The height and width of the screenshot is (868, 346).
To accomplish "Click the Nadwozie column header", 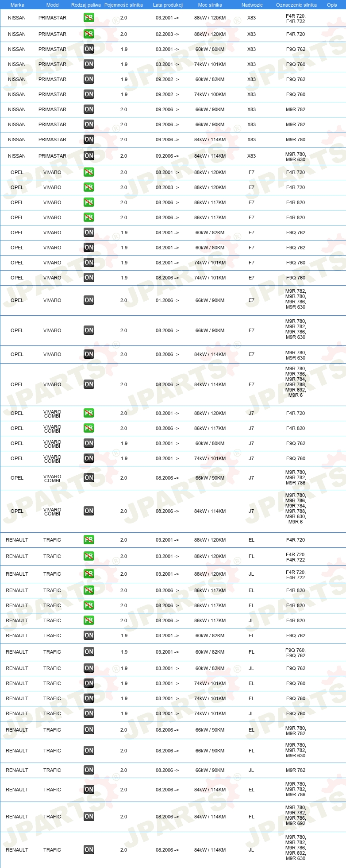I will click(x=252, y=5).
